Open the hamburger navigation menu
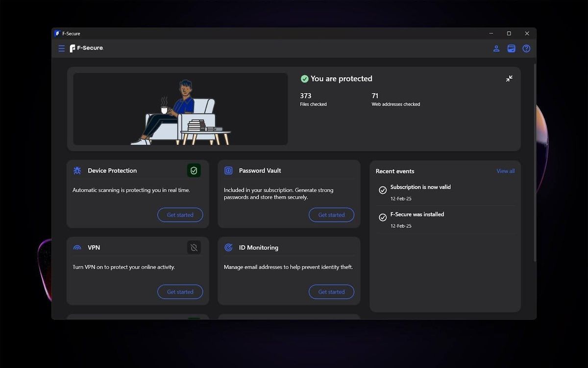Viewport: 588px width, 368px height. point(61,48)
